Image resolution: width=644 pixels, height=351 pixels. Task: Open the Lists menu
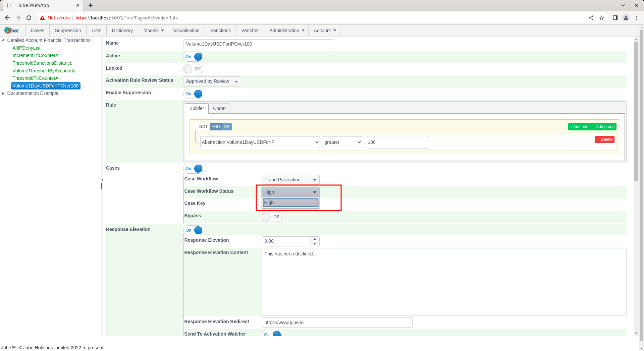click(x=96, y=31)
